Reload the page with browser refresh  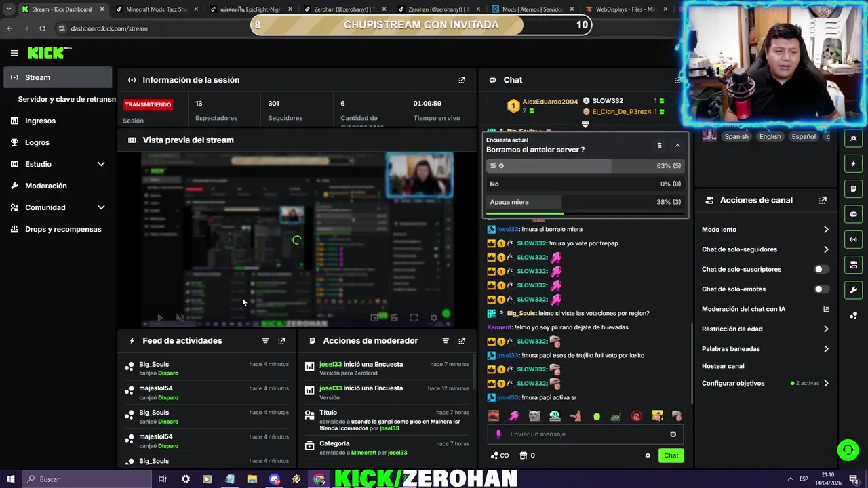pos(42,28)
